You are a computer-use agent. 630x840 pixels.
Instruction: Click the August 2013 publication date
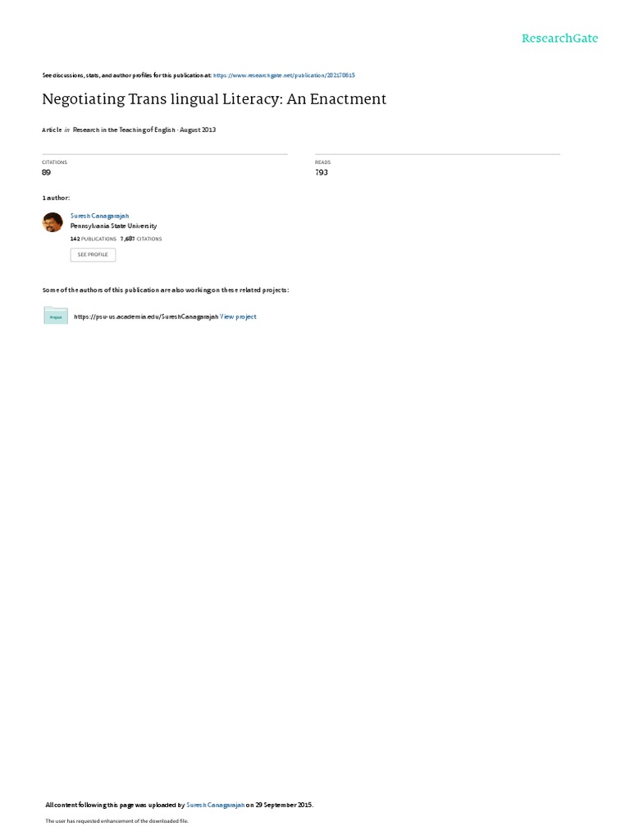pyautogui.click(x=198, y=130)
